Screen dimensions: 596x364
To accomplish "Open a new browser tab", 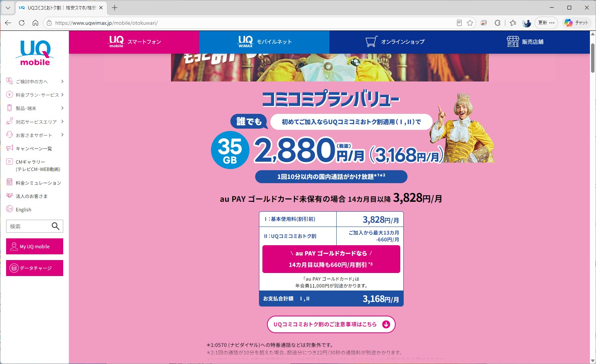I will pos(115,8).
